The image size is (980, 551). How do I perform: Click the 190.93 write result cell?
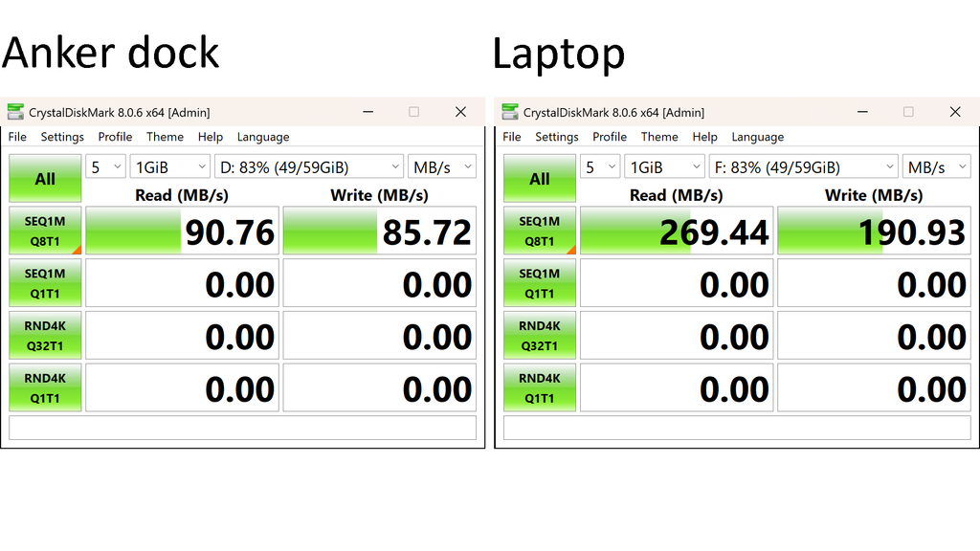(x=874, y=231)
